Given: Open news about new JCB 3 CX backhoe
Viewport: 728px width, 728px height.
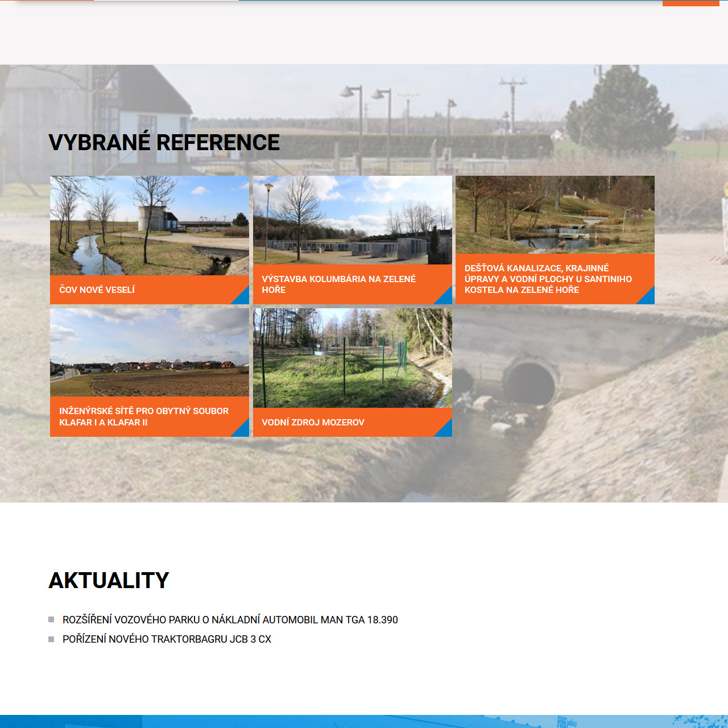Looking at the screenshot, I should [x=167, y=639].
